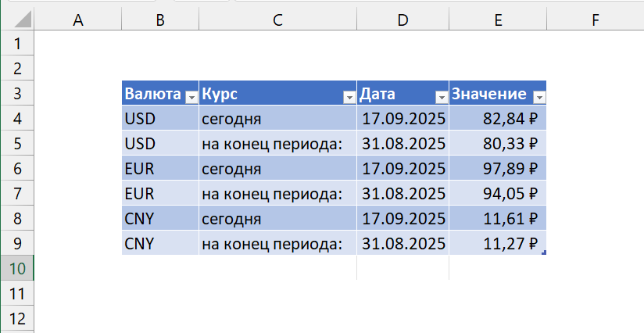Click the table resize handle at Значение bottom corner
Viewport: 644px width, 333px height.
coord(544,252)
